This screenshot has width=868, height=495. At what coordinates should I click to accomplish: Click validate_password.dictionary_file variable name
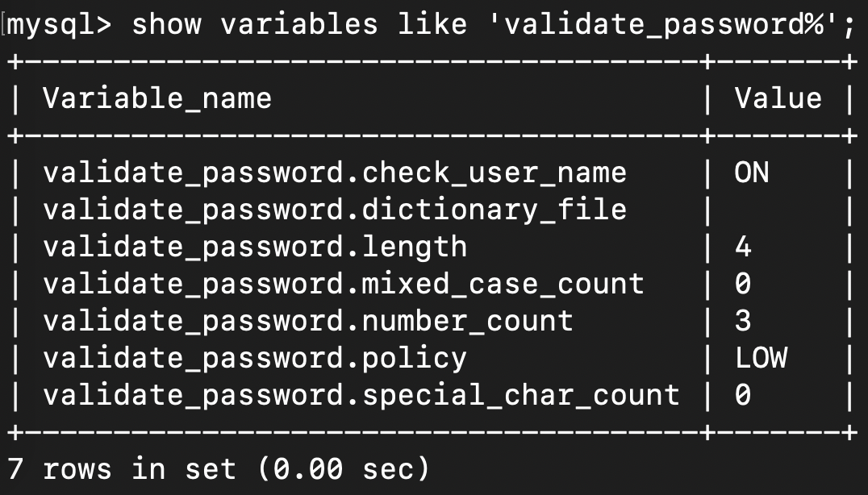pyautogui.click(x=335, y=210)
